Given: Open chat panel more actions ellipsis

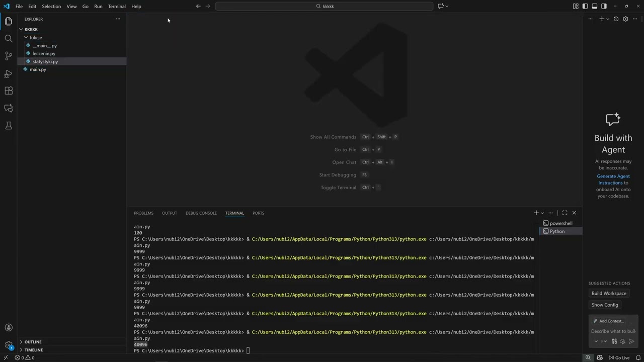Looking at the screenshot, I should [x=635, y=19].
